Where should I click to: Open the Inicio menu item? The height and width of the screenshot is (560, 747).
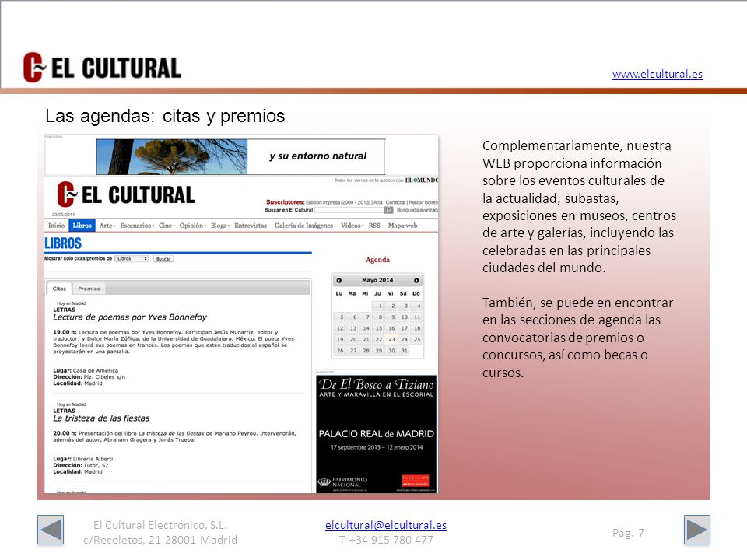pos(56,226)
